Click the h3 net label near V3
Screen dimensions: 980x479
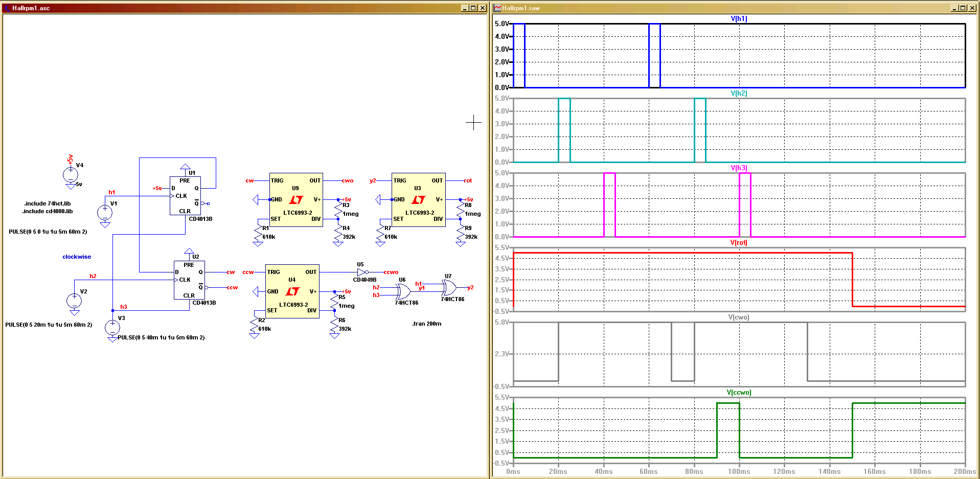[x=124, y=307]
